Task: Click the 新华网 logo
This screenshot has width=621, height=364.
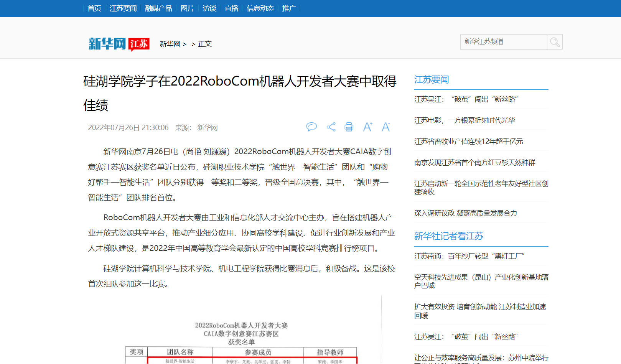Action: (107, 44)
